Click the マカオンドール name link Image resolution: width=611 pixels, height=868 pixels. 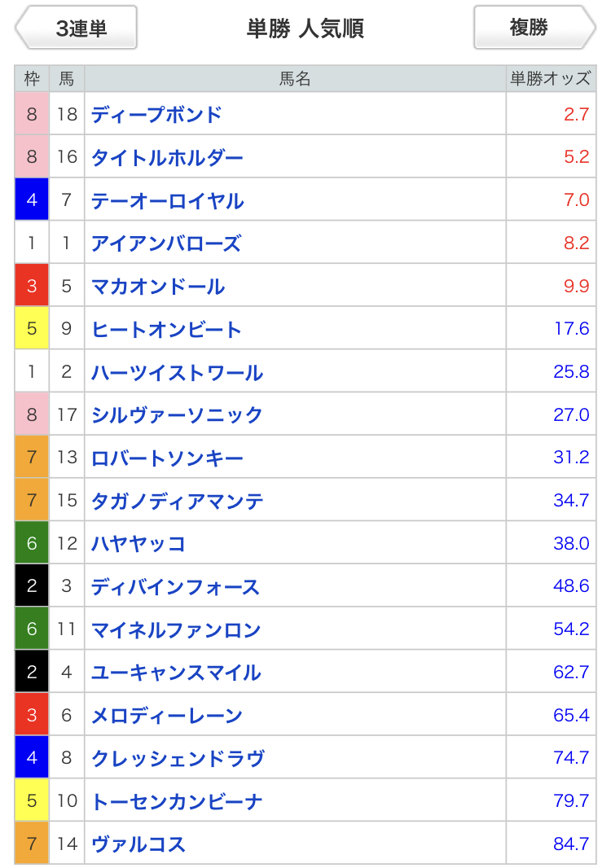click(158, 286)
